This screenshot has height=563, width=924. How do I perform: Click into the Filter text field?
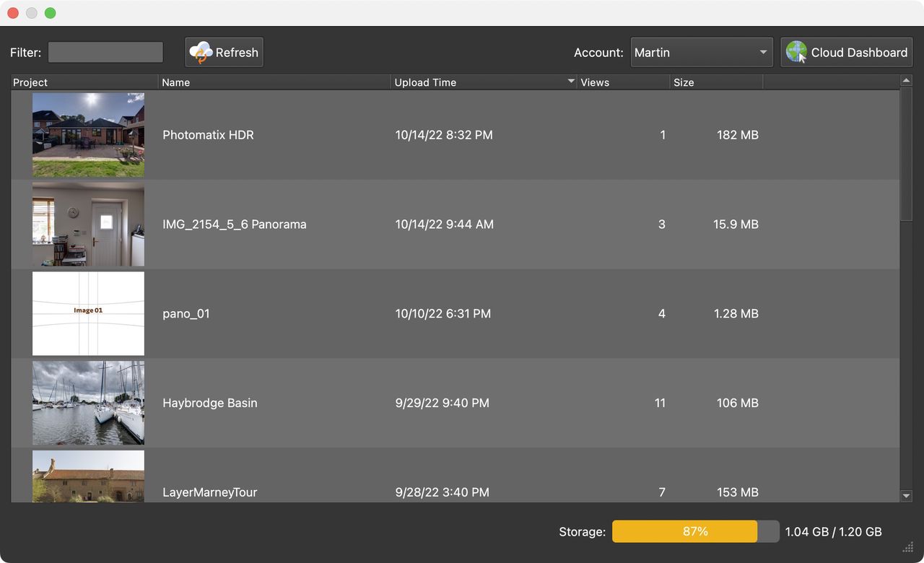coord(105,53)
